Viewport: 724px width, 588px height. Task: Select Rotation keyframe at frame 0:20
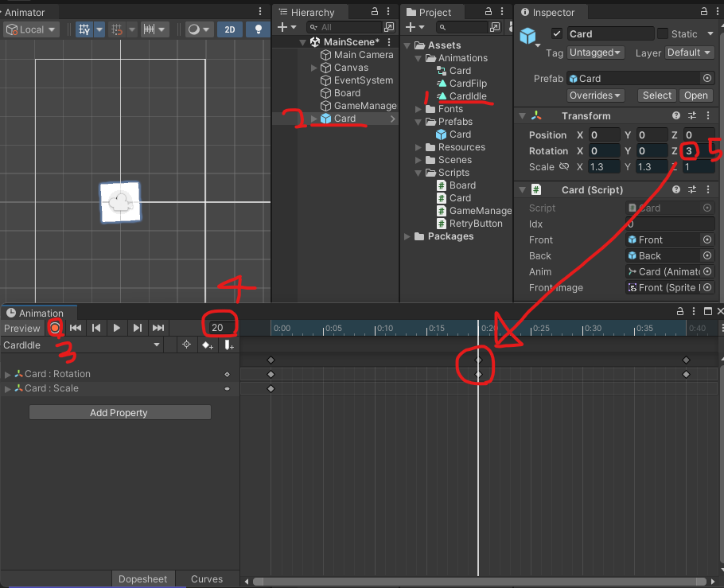coord(478,374)
